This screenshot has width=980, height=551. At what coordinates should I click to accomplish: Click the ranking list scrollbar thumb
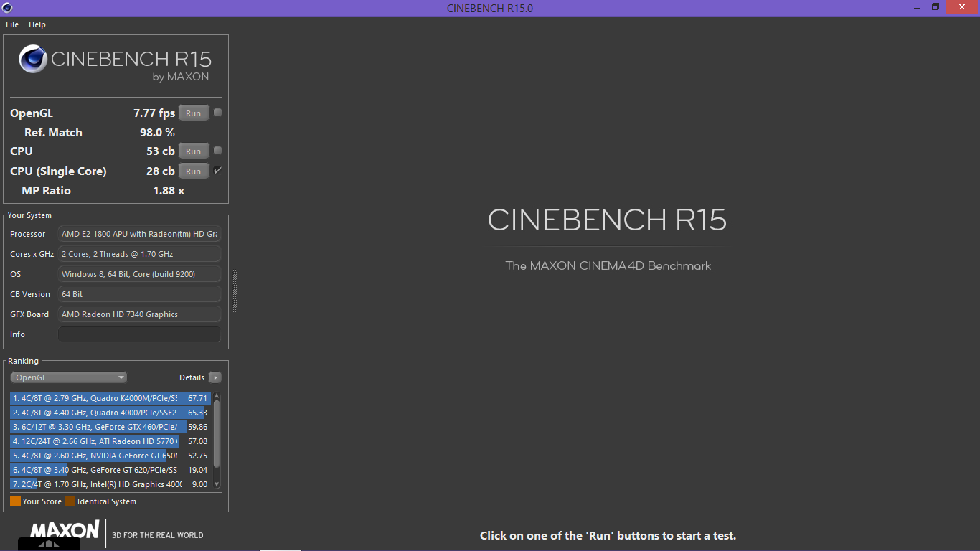click(217, 433)
